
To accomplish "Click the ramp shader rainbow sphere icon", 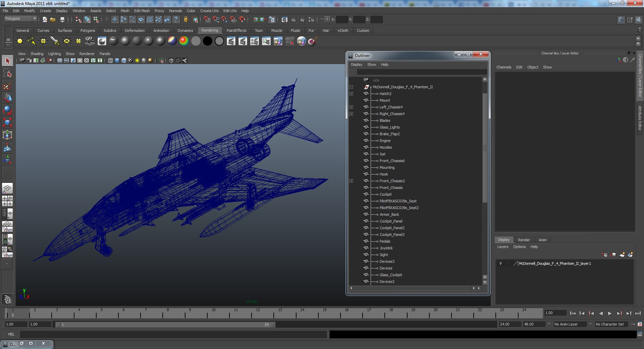I will [x=184, y=41].
